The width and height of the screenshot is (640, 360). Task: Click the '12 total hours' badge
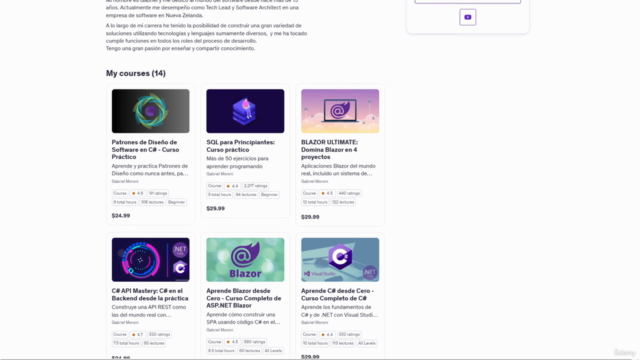pyautogui.click(x=315, y=202)
